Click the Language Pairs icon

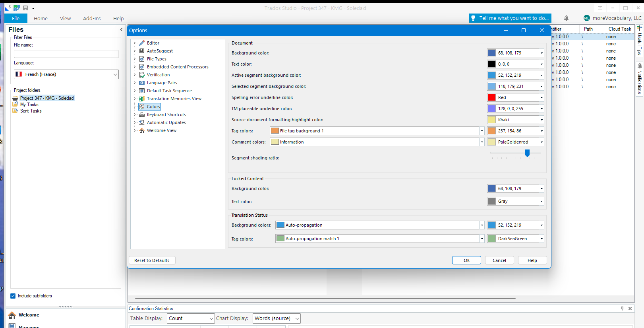tap(142, 83)
